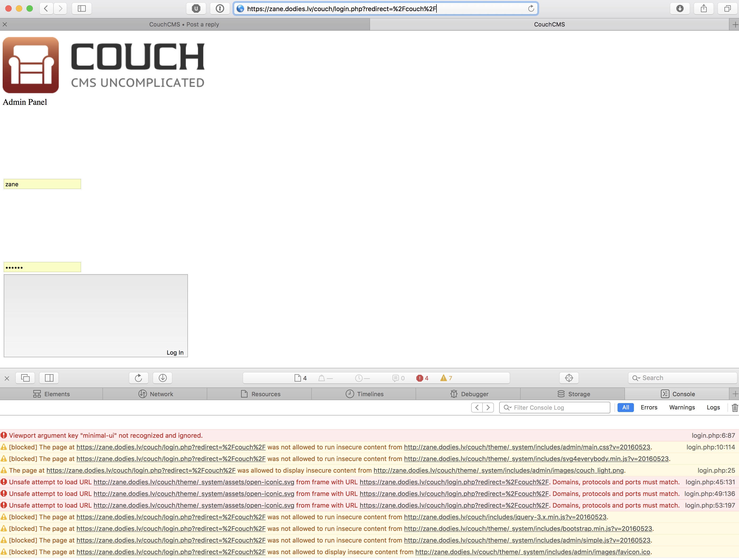Open svg4everybody.min.js blocked URL link

[536, 459]
